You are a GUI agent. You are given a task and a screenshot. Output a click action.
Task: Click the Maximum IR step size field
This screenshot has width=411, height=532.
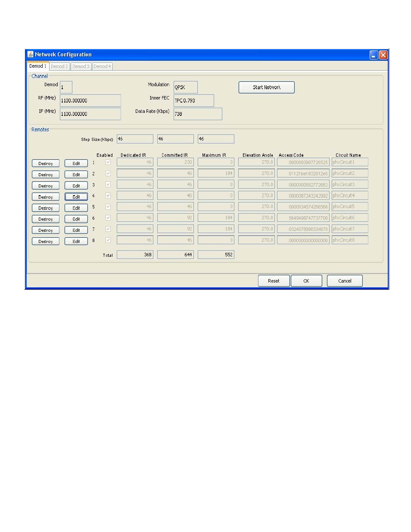click(216, 139)
